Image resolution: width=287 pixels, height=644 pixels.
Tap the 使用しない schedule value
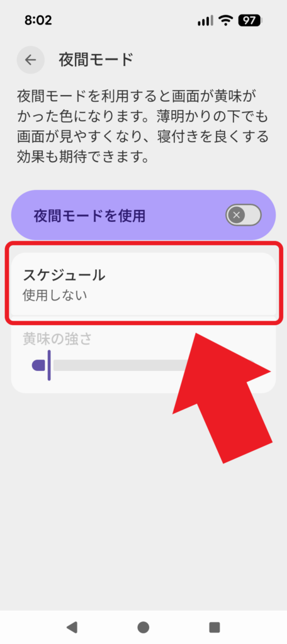[x=55, y=296]
